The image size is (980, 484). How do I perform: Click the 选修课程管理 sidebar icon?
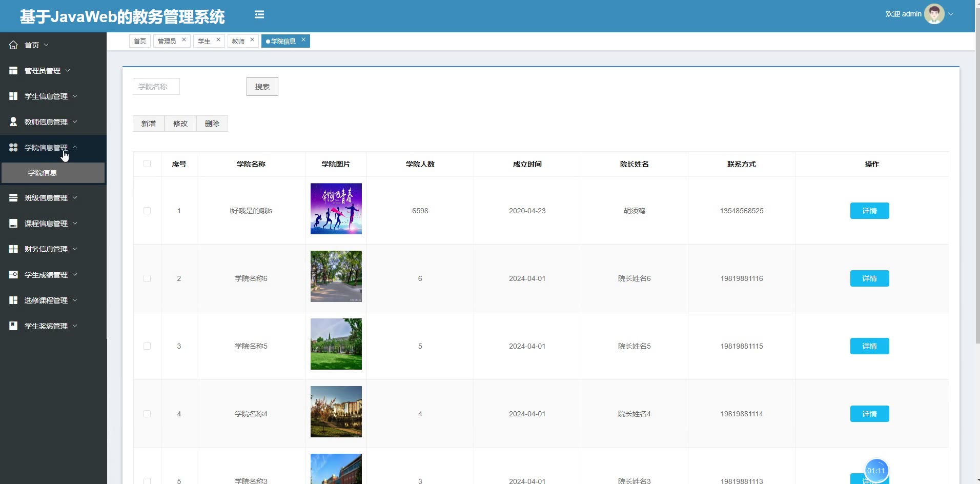[x=13, y=300]
